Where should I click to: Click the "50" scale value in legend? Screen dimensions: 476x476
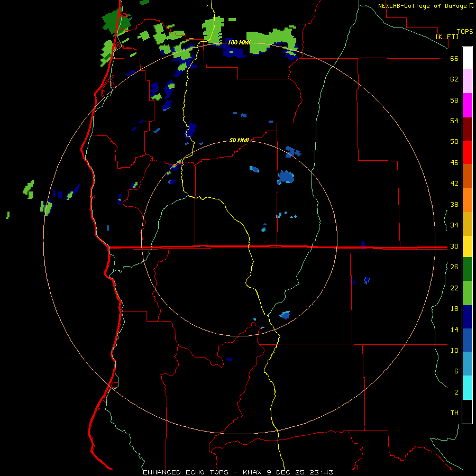[454, 142]
